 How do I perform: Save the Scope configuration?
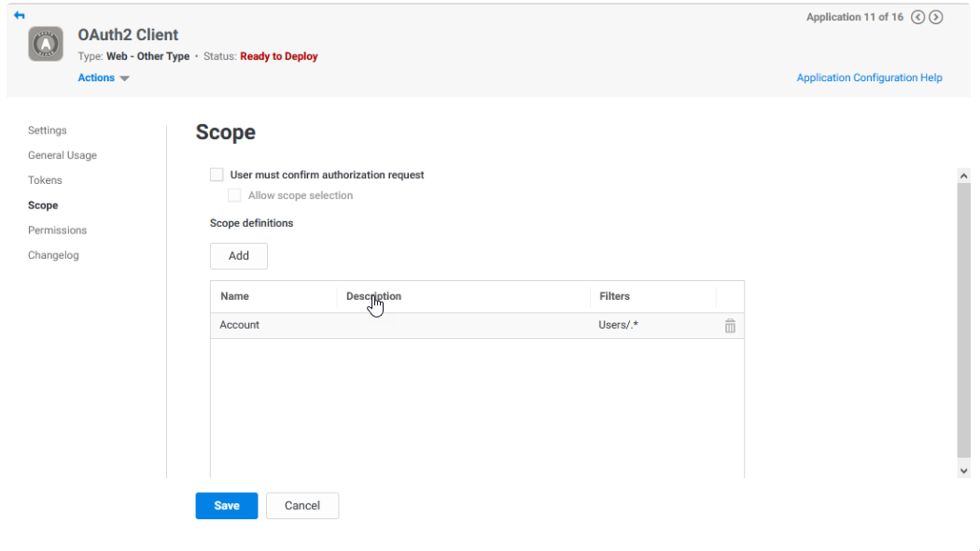pos(226,505)
